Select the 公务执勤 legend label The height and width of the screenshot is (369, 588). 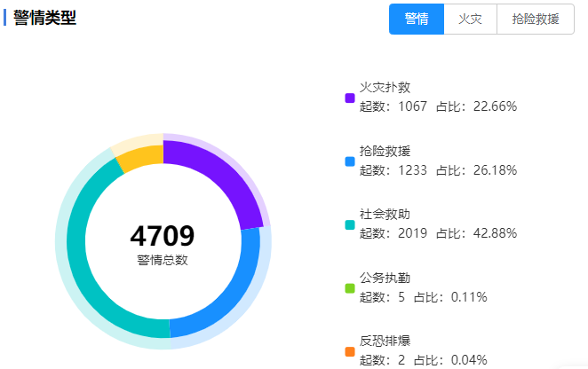pyautogui.click(x=385, y=278)
